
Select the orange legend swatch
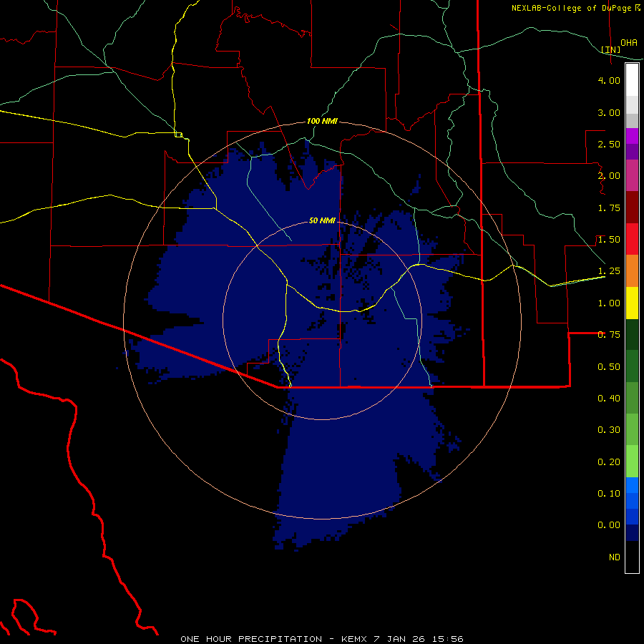[632, 271]
